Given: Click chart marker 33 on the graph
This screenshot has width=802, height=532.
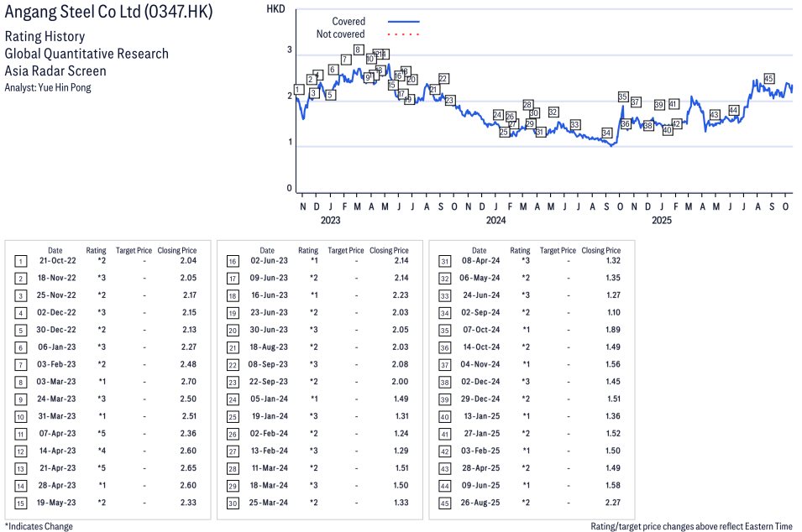Looking at the screenshot, I should [x=574, y=124].
